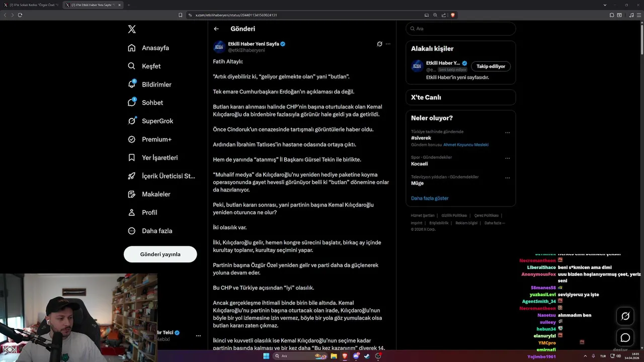Open account switcher three-dot menu
The height and width of the screenshot is (362, 644).
pyautogui.click(x=198, y=335)
